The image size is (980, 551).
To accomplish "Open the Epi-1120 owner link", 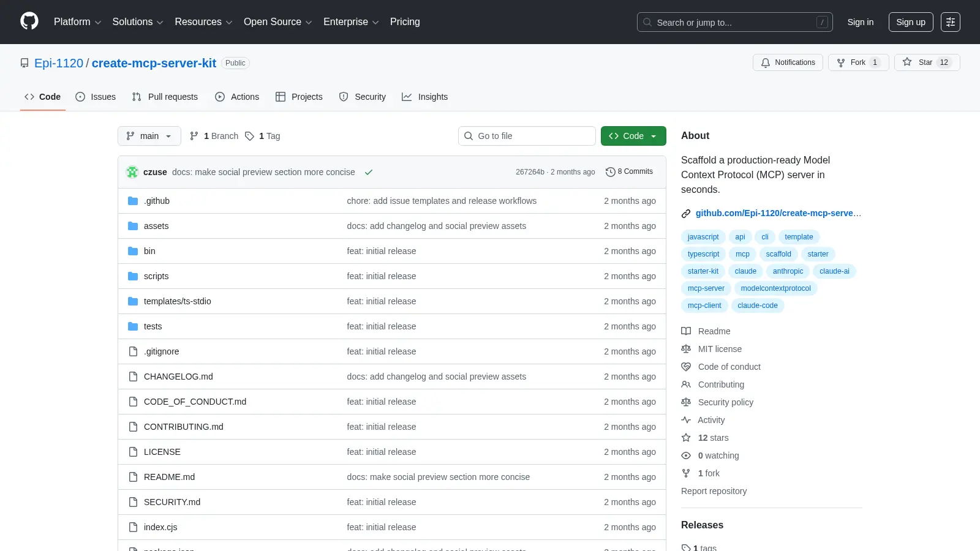I will click(x=59, y=63).
